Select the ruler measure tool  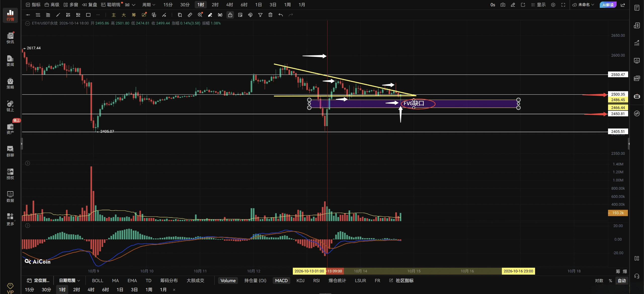pos(190,15)
